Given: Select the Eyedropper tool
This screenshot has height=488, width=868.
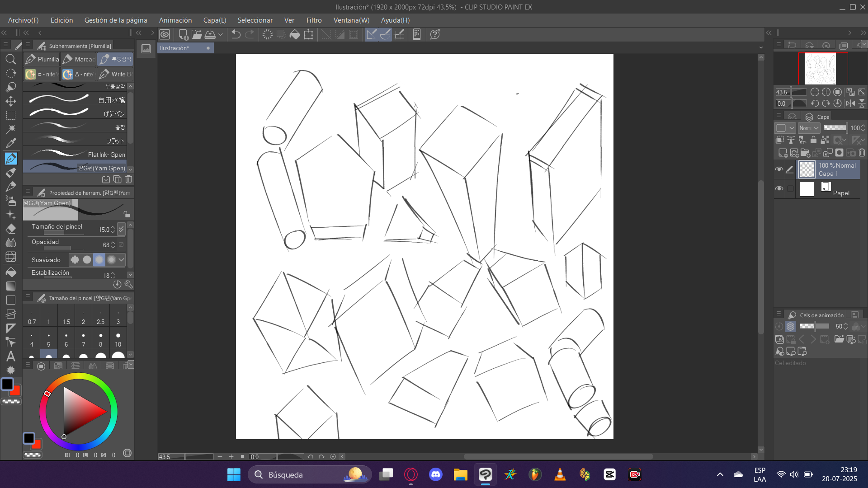Looking at the screenshot, I should click(x=11, y=143).
